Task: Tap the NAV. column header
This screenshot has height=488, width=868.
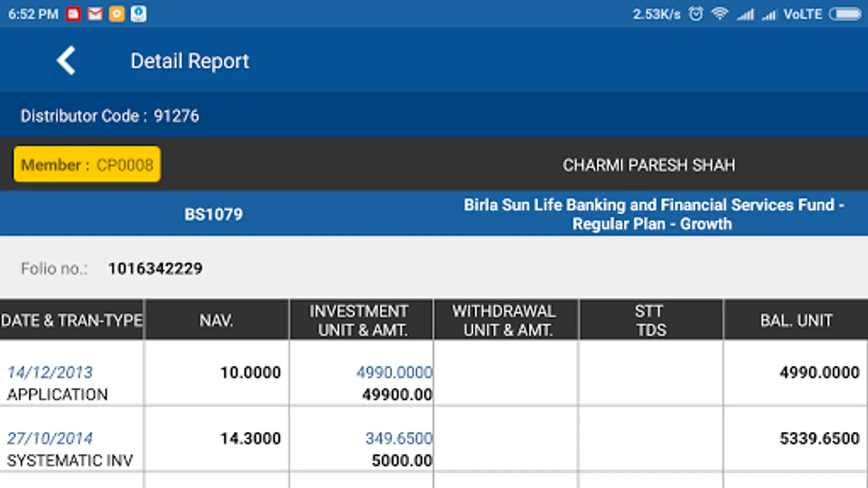Action: pyautogui.click(x=216, y=320)
